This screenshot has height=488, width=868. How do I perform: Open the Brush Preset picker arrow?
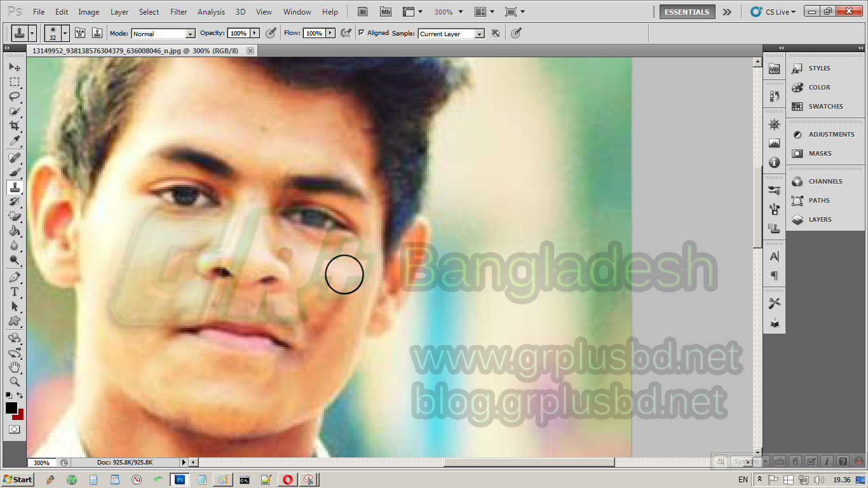(65, 33)
